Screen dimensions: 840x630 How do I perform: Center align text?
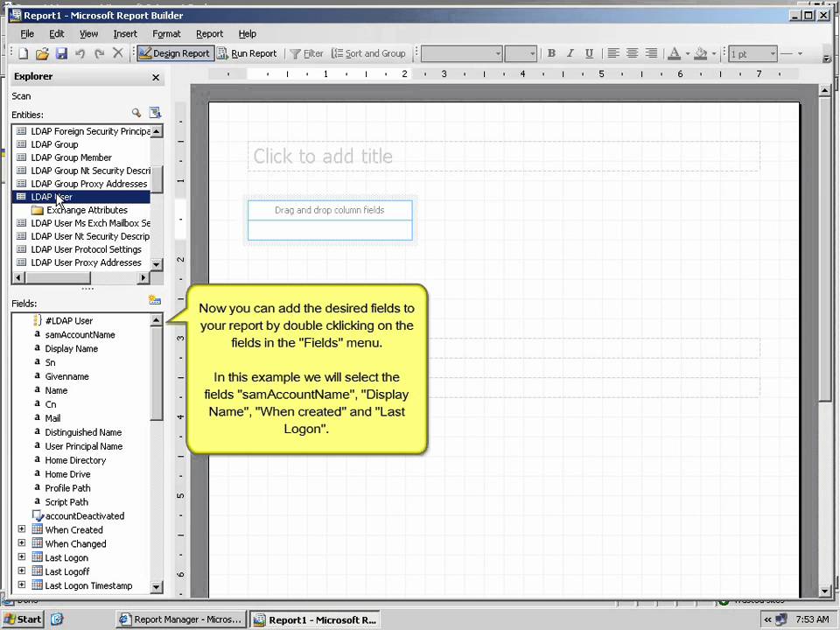click(x=632, y=53)
